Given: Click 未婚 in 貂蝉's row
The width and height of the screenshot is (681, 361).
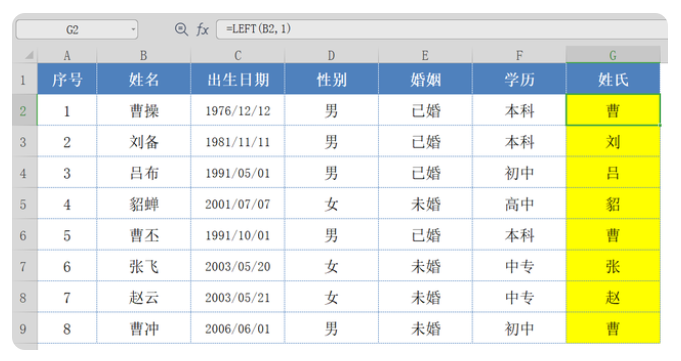Looking at the screenshot, I should [x=425, y=204].
